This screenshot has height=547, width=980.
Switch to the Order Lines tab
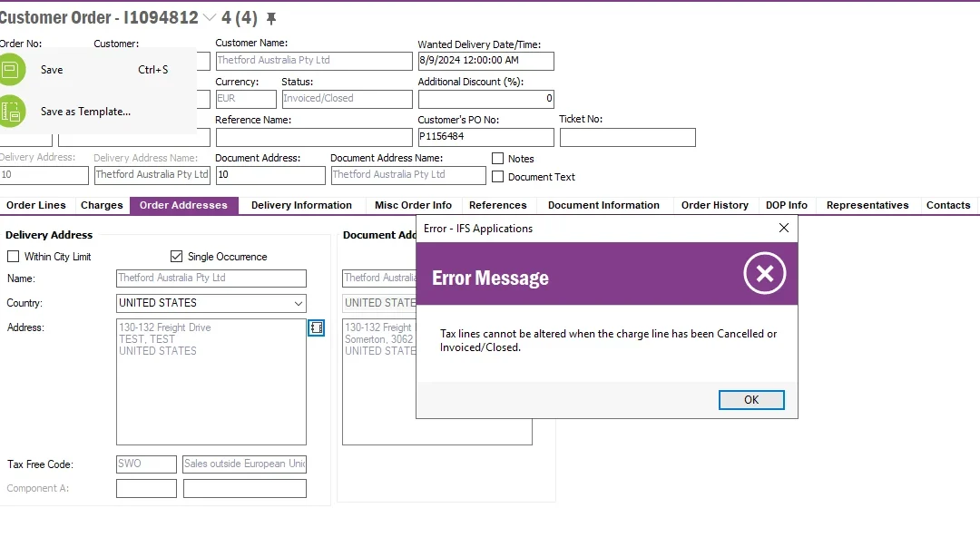(x=35, y=205)
